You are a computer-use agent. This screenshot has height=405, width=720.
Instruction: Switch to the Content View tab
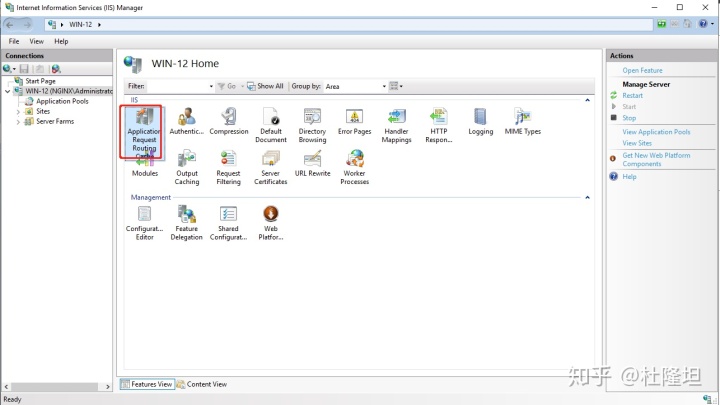[202, 384]
